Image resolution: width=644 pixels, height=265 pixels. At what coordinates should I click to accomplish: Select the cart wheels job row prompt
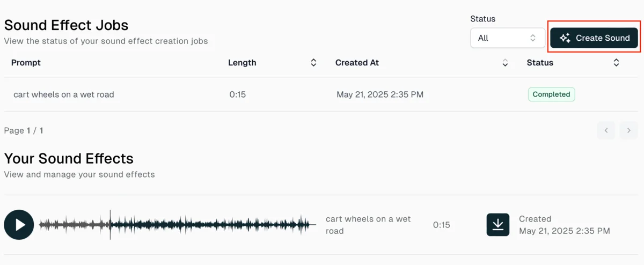(64, 94)
